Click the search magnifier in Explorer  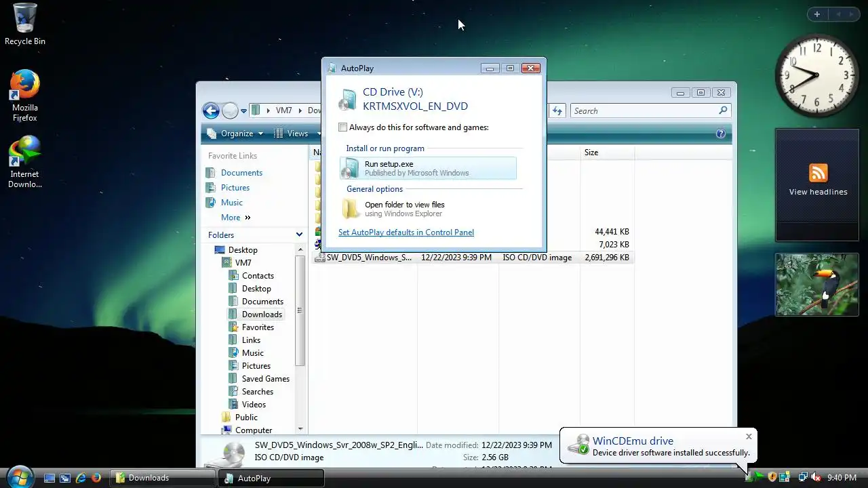[x=723, y=110]
